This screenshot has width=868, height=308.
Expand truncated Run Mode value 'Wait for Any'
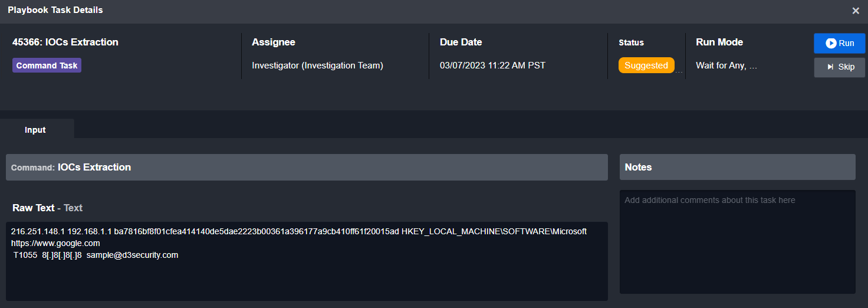point(726,65)
